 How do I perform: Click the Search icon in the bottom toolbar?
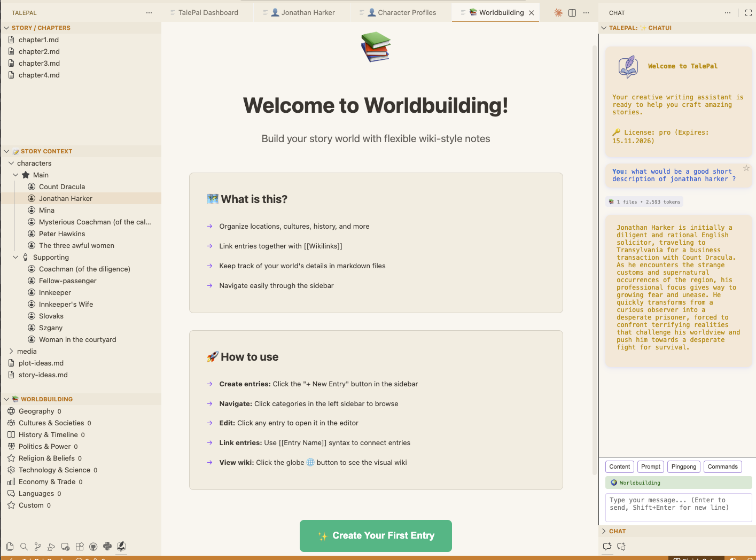tap(24, 547)
